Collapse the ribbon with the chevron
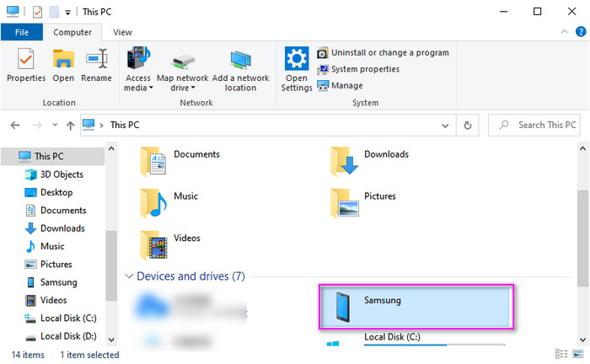This screenshot has width=590, height=364. (x=565, y=32)
